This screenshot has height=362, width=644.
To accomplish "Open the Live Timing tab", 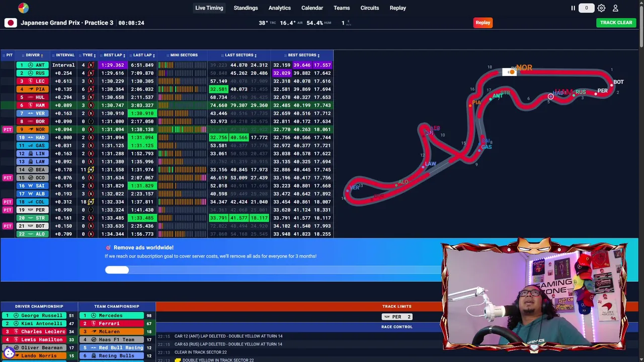I will coord(209,8).
